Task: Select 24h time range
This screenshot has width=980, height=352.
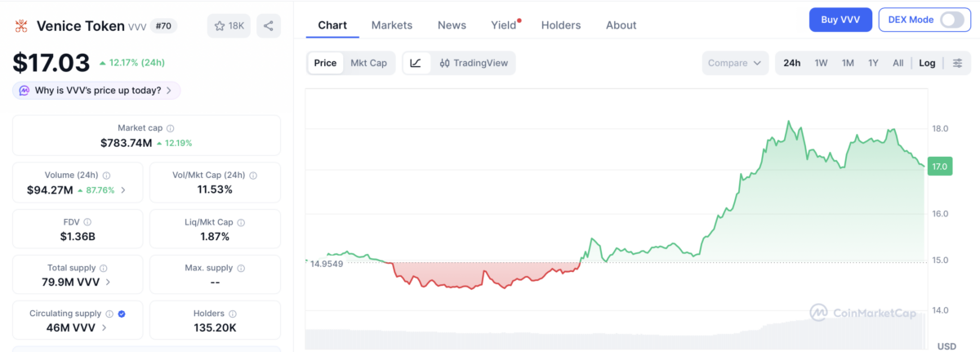Action: pos(791,63)
